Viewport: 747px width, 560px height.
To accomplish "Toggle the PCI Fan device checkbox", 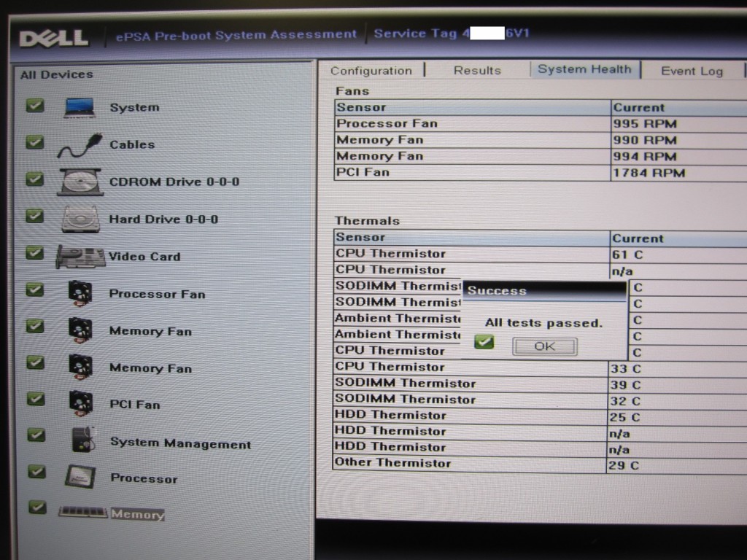I will point(36,399).
